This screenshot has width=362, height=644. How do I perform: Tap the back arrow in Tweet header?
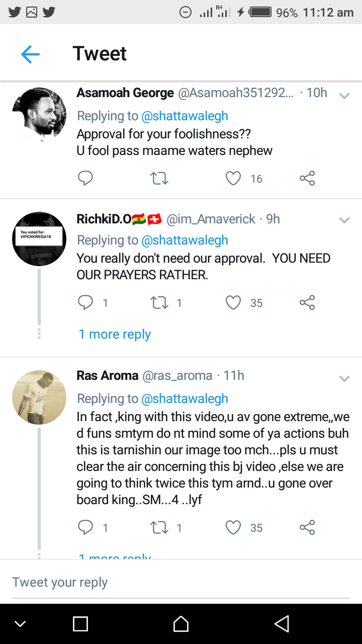(x=30, y=54)
